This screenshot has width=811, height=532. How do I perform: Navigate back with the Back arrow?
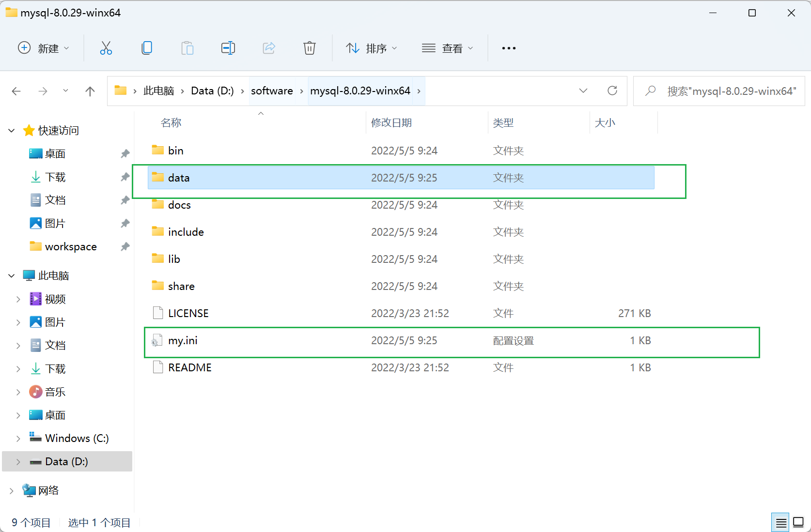16,91
